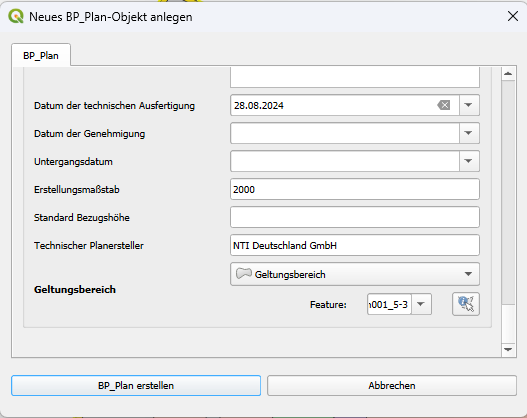This screenshot has width=527, height=418.
Task: Click the Standard Bezugshöhe label
Action: point(82,217)
